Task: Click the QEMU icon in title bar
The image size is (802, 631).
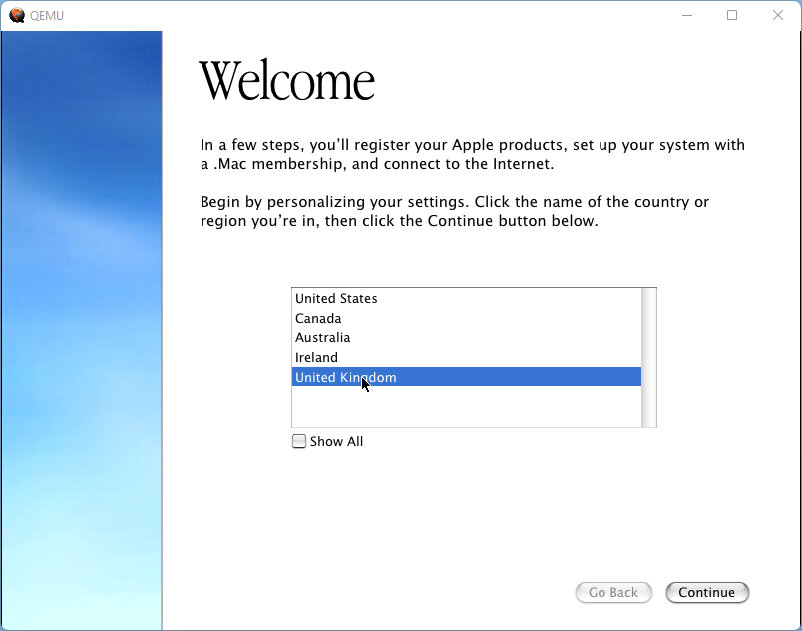Action: point(16,15)
